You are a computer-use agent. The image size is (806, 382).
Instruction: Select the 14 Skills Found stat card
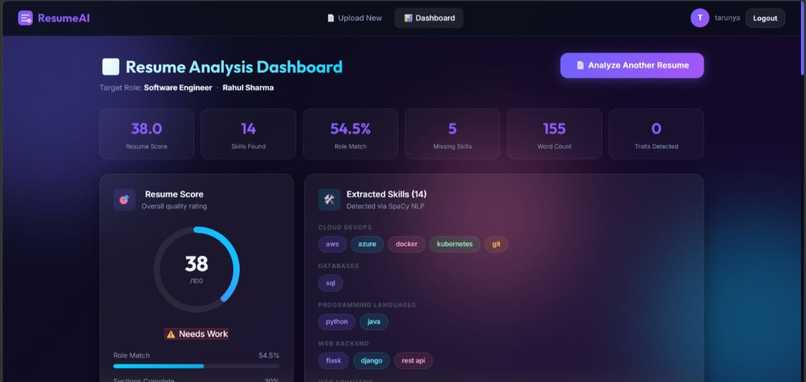pyautogui.click(x=248, y=134)
